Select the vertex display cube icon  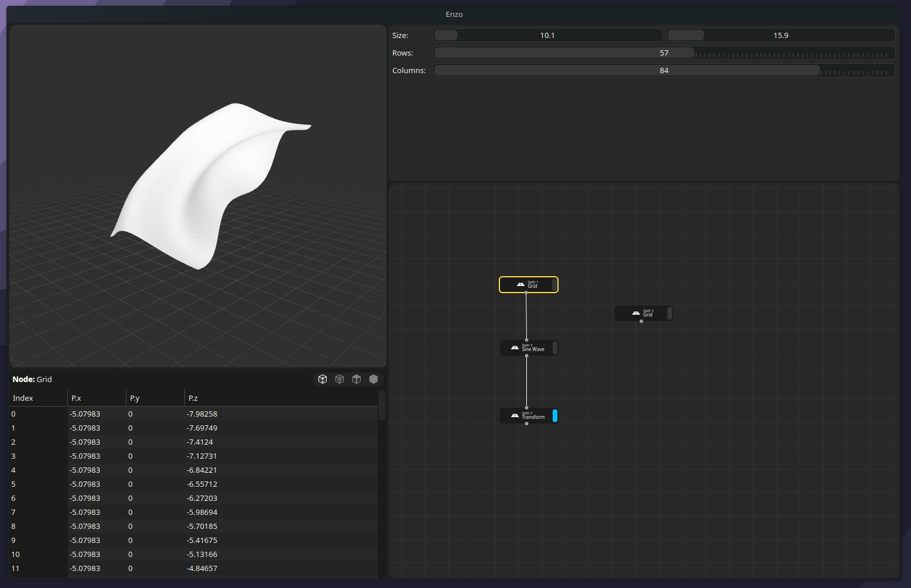click(x=323, y=379)
